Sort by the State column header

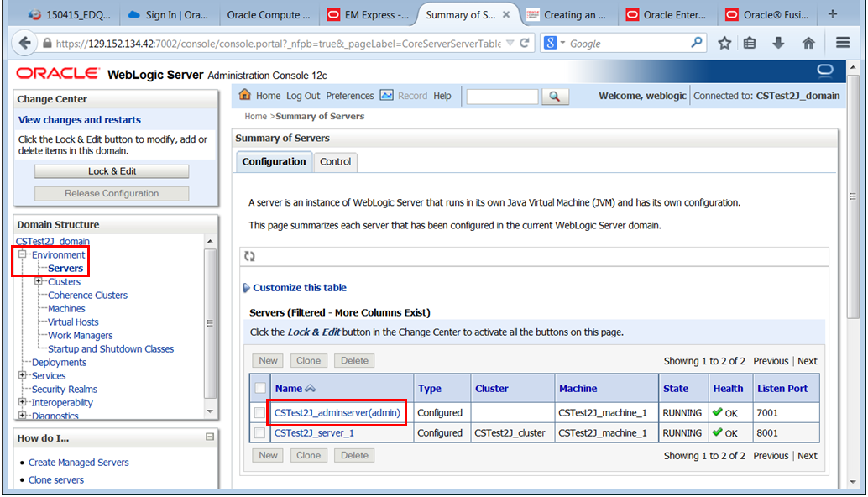tap(676, 389)
